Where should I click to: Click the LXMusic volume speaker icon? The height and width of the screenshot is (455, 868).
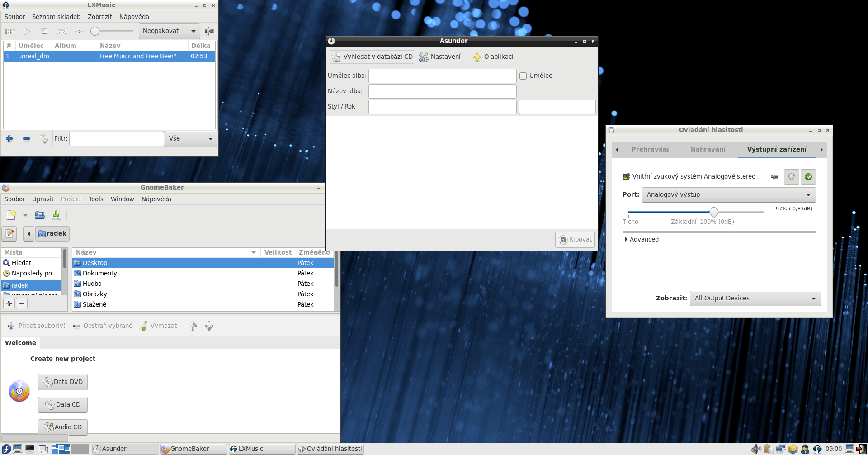pos(209,31)
